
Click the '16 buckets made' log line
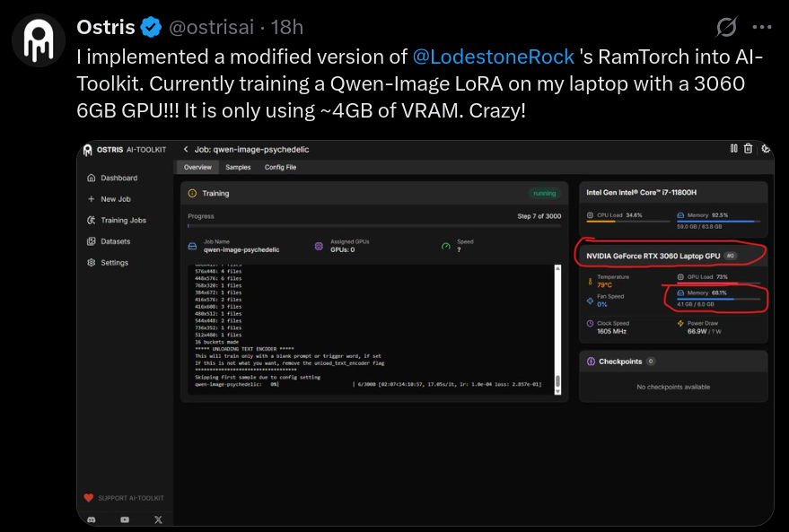(x=216, y=342)
